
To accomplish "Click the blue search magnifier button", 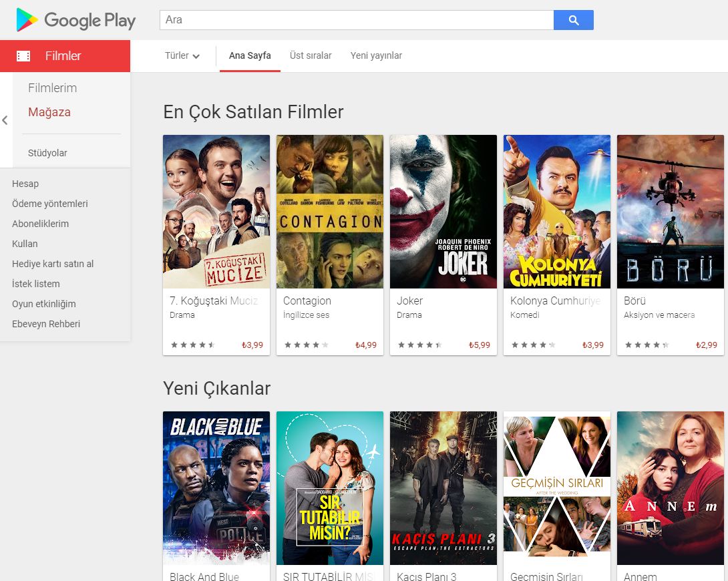I will point(574,20).
